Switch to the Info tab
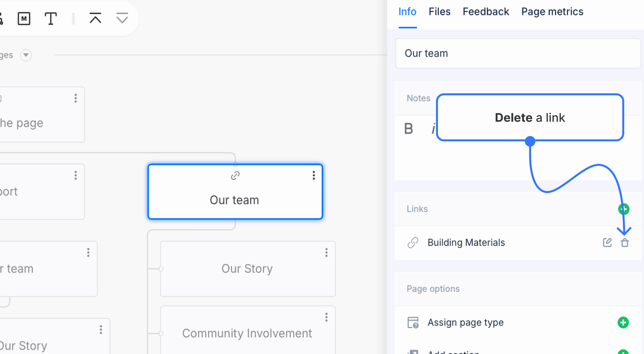The image size is (644, 354). 407,12
